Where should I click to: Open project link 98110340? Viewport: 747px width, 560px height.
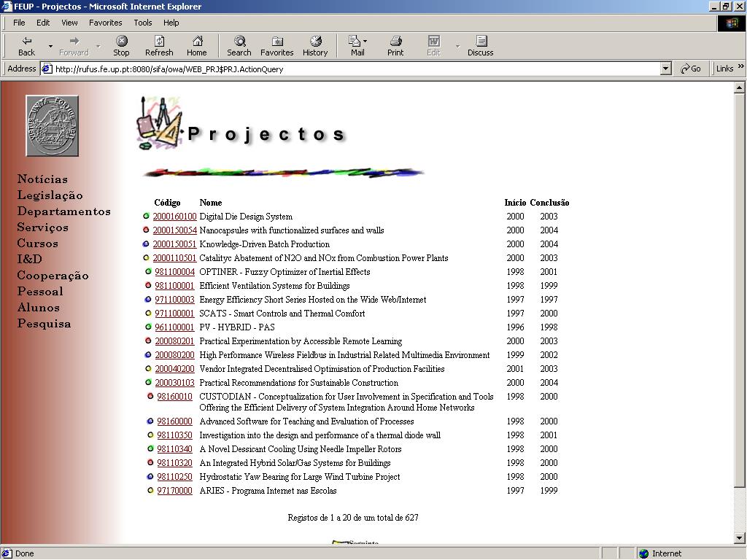coord(175,449)
